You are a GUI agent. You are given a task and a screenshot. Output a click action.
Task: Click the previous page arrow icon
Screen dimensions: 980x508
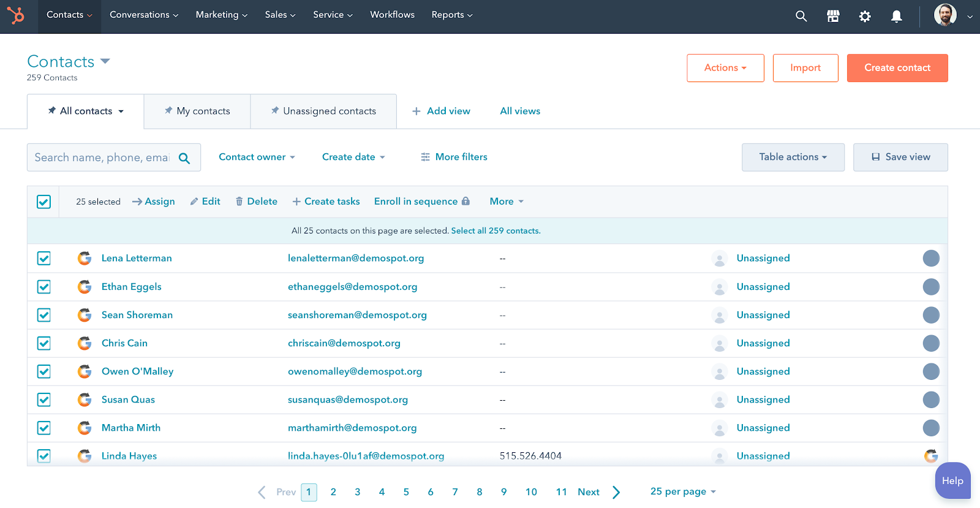tap(262, 492)
